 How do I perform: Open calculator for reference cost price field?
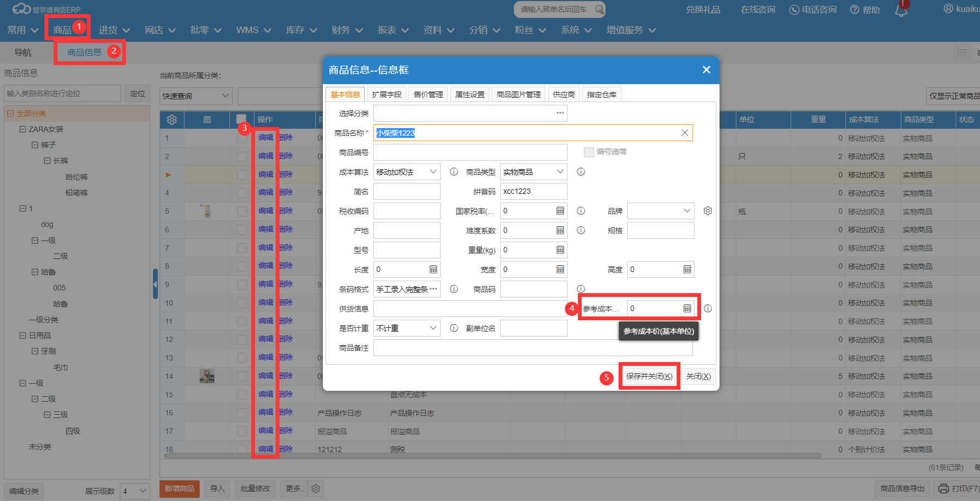(x=687, y=309)
